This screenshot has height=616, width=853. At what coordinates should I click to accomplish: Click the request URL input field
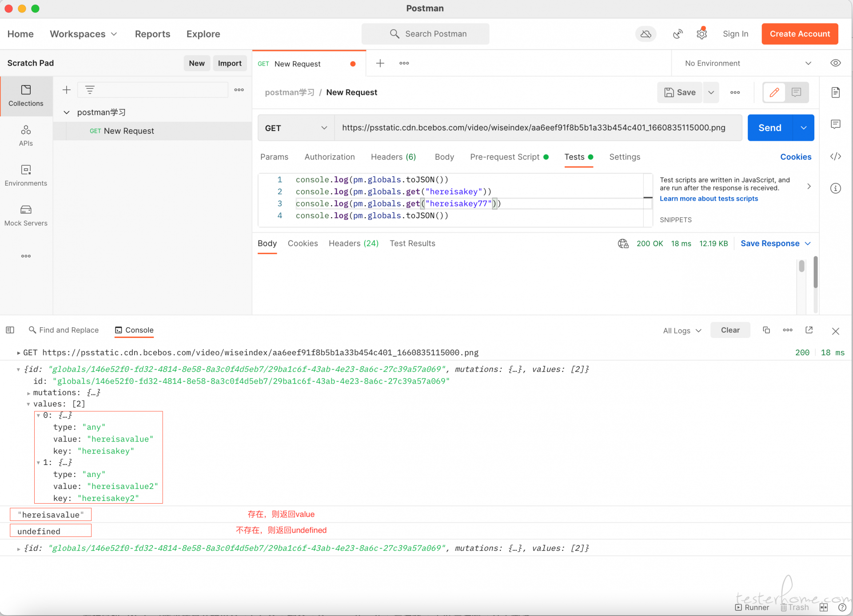(538, 128)
